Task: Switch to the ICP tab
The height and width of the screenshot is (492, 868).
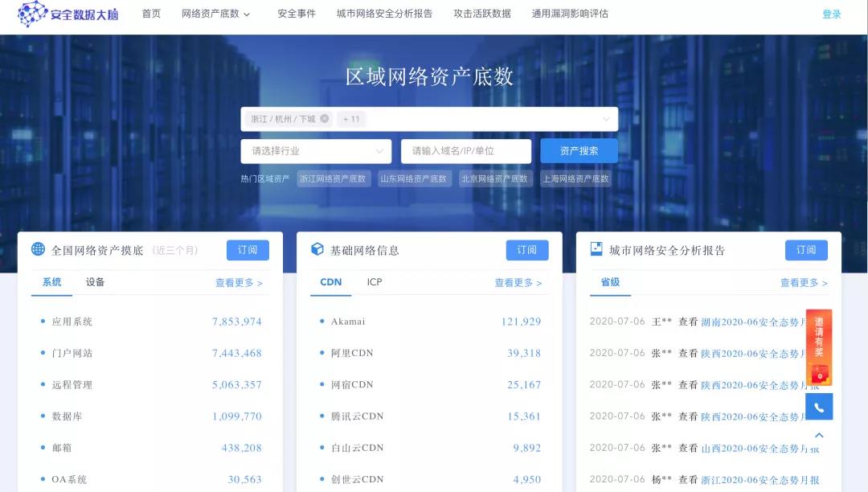Action: [x=375, y=282]
